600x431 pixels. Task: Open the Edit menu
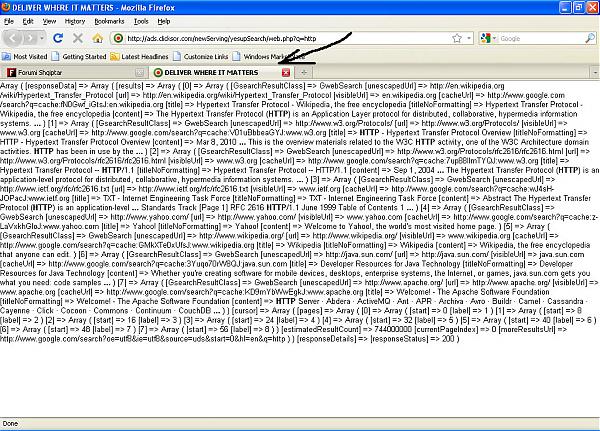point(28,21)
